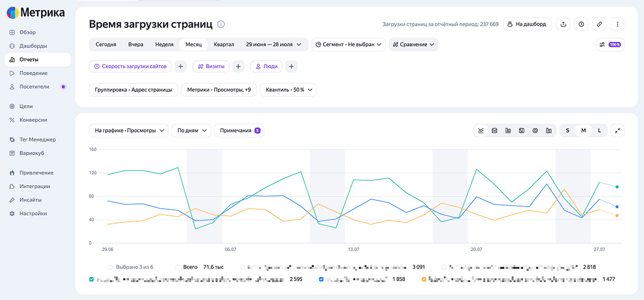The width and height of the screenshot is (644, 300).
Task: Select the Неделя period tab
Action: [x=164, y=45]
